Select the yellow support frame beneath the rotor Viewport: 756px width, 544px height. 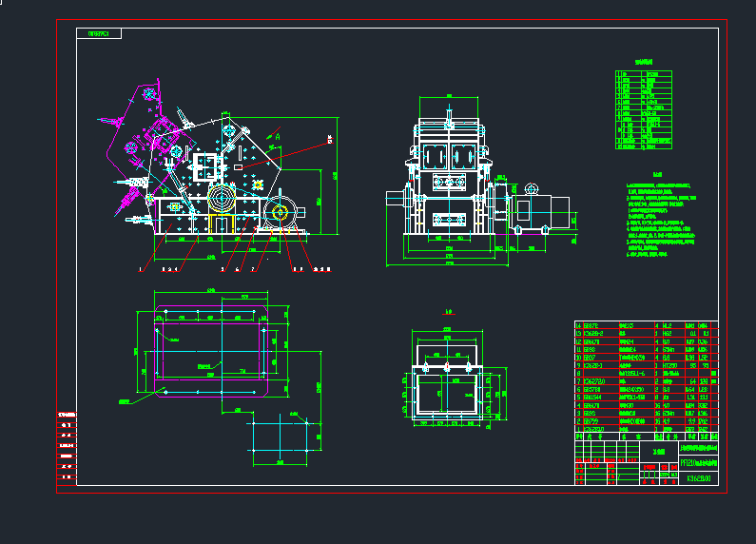223,224
